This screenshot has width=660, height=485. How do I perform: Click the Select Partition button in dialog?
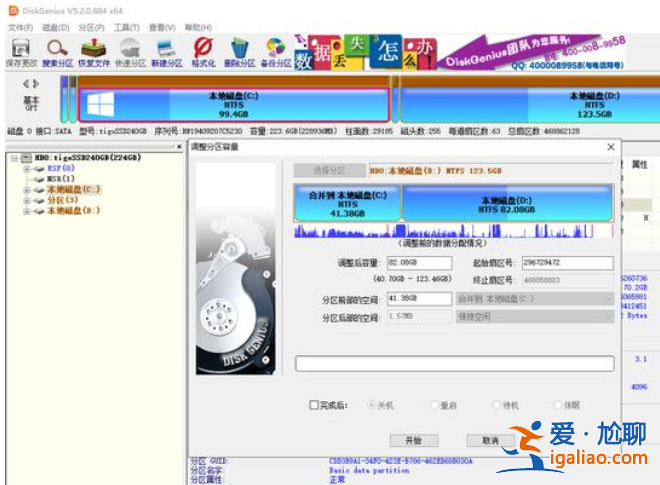pos(330,171)
